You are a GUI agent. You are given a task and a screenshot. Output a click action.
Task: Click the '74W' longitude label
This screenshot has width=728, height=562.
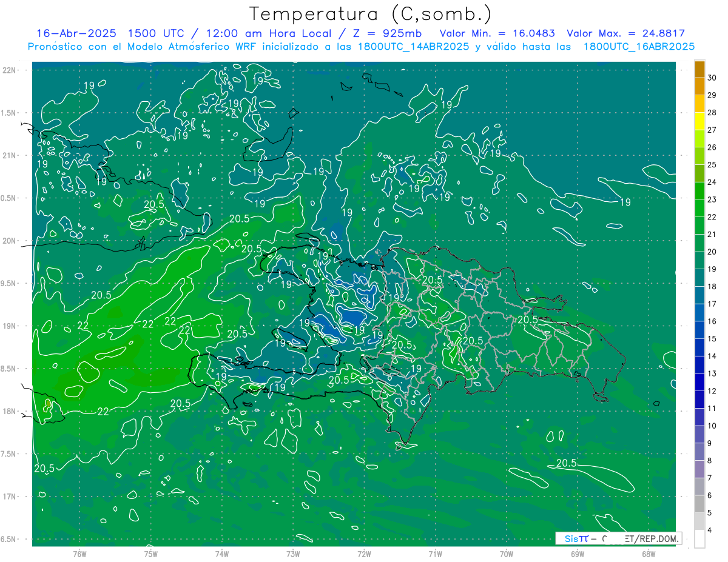click(221, 554)
